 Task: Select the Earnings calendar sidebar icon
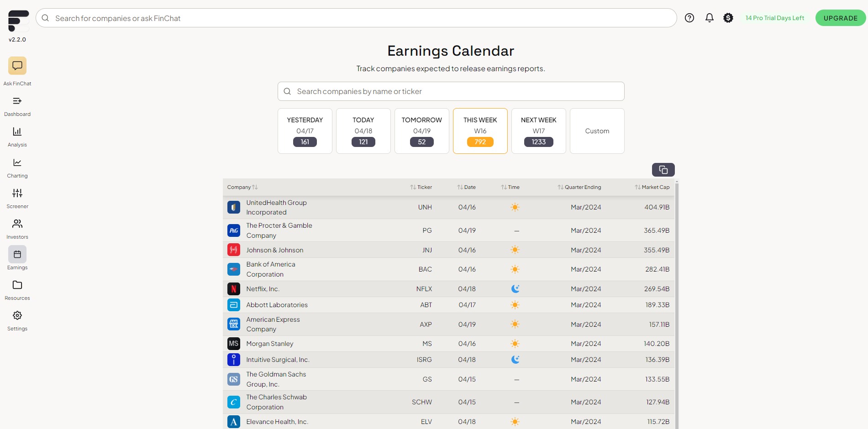point(17,254)
